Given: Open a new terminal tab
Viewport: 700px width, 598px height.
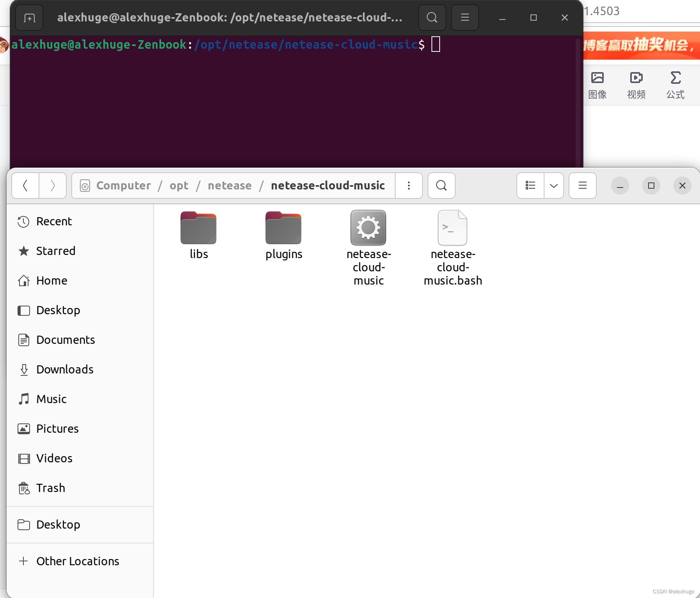Looking at the screenshot, I should 29,17.
